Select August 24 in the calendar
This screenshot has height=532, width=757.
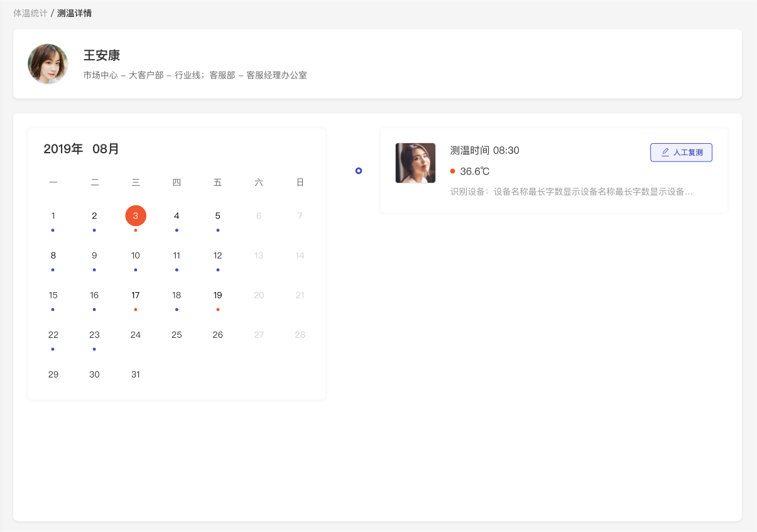pos(136,334)
